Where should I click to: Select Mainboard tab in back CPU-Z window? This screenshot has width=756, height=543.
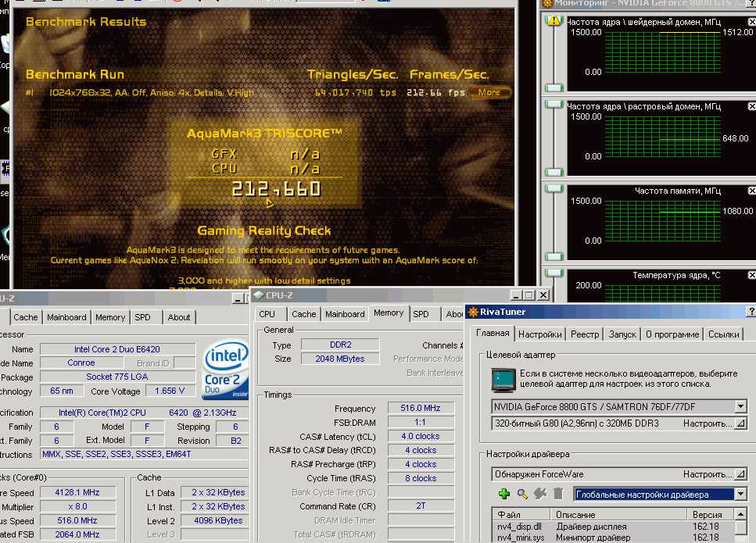coord(66,317)
